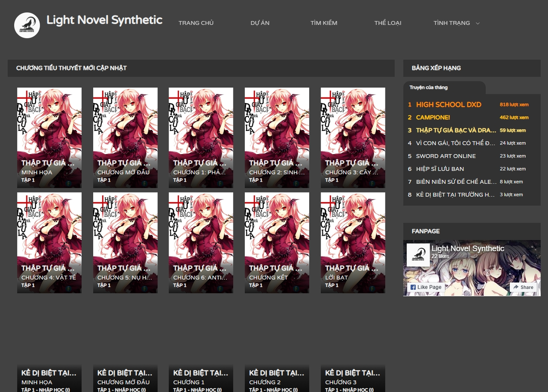
Task: Click the '462 lượt xem' view count
Action: point(514,117)
